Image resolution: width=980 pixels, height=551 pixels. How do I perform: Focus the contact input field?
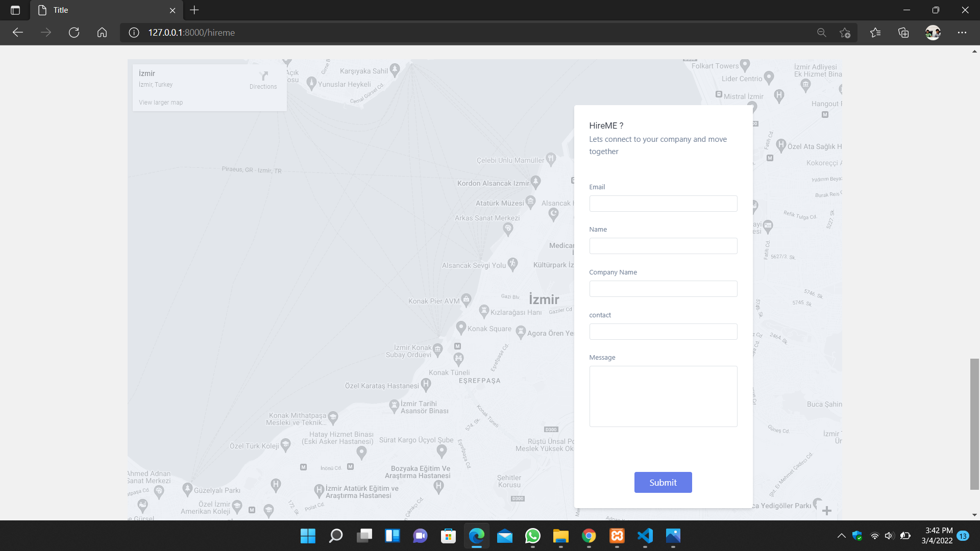coord(663,332)
